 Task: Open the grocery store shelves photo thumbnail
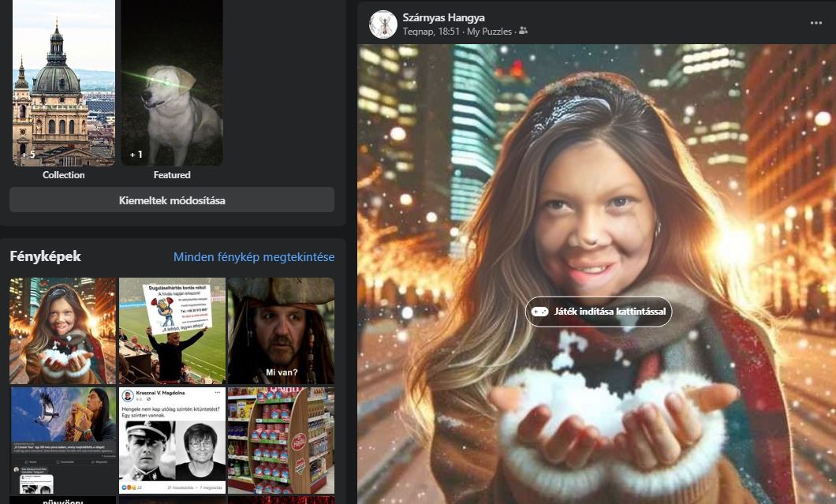tap(280, 439)
